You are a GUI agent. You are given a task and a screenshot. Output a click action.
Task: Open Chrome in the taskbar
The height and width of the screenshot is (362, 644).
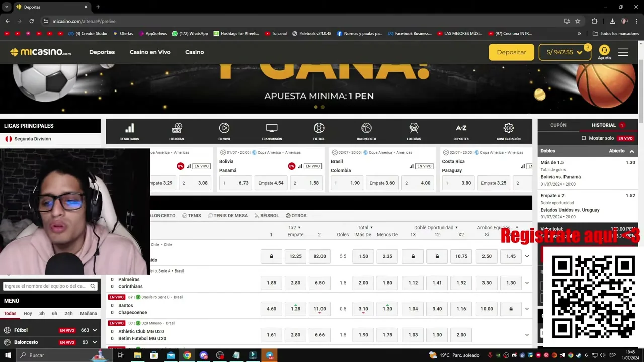click(187, 355)
